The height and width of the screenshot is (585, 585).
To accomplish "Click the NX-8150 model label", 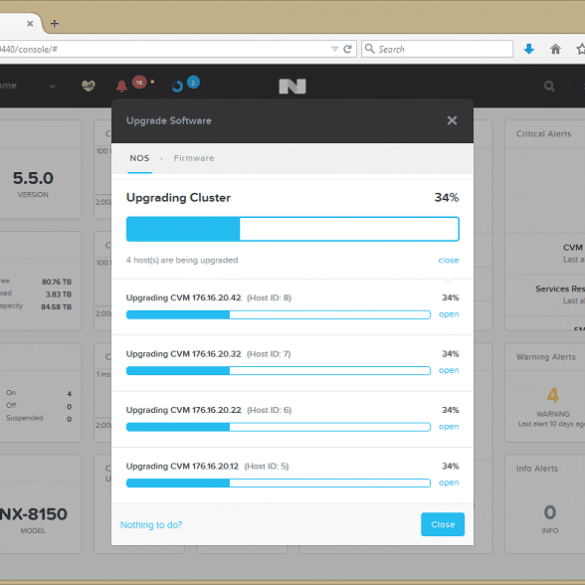I will point(33,514).
